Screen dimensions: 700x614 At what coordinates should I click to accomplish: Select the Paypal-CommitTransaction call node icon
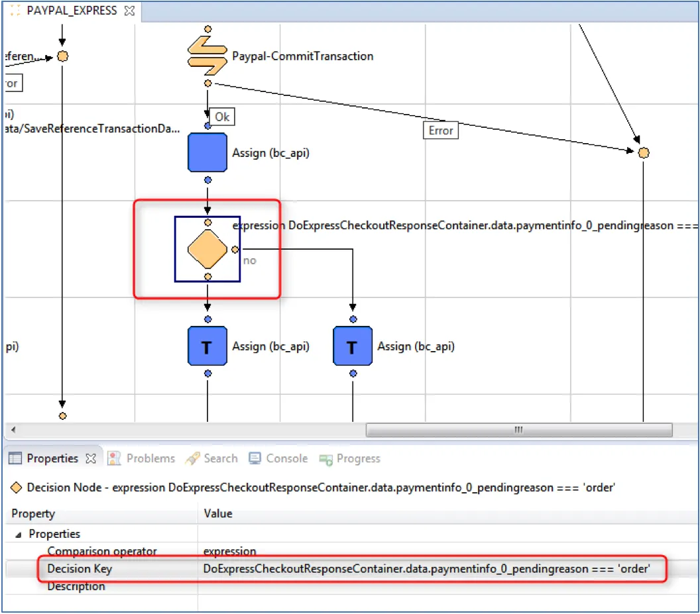pyautogui.click(x=207, y=56)
